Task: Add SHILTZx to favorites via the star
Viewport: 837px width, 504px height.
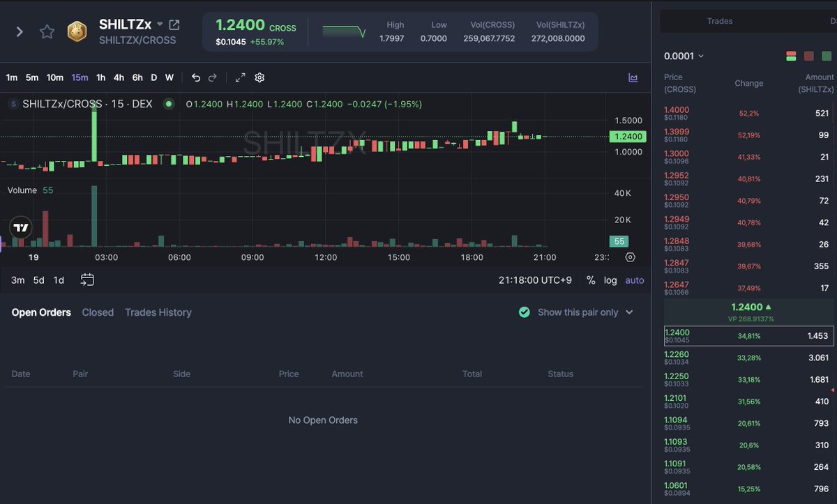Action: click(x=46, y=31)
